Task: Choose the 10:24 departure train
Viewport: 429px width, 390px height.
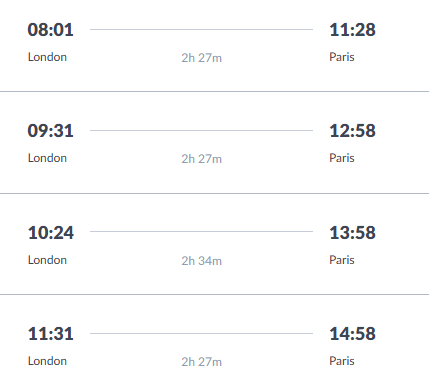Action: click(x=51, y=233)
